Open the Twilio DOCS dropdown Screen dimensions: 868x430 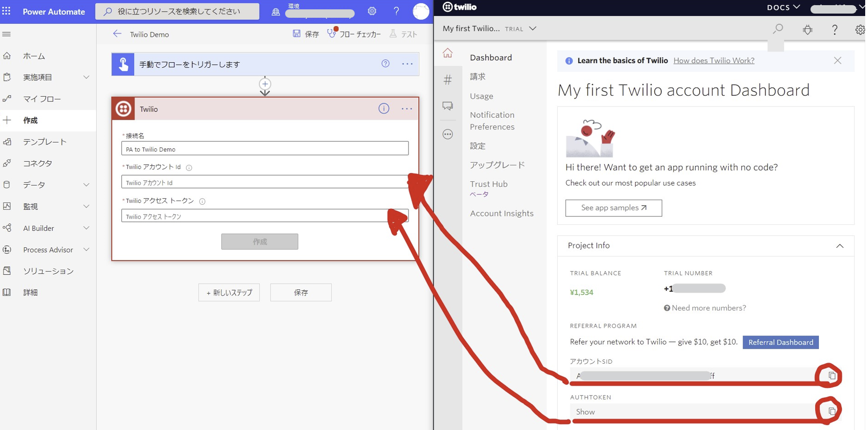tap(783, 7)
